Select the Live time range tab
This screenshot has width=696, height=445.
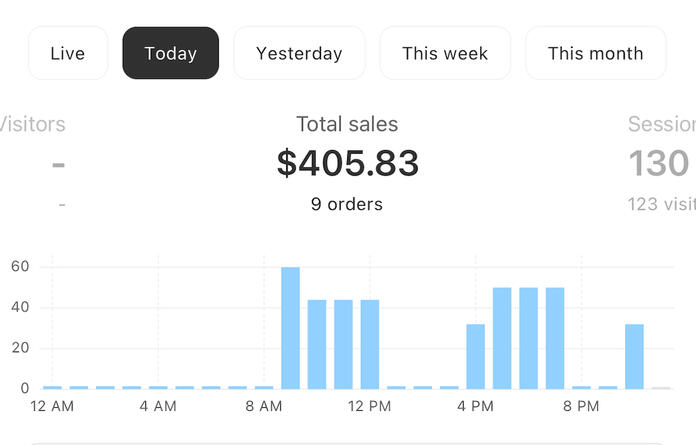(68, 53)
